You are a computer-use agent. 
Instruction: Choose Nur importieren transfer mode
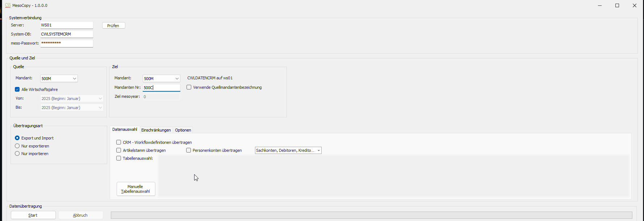(17, 154)
